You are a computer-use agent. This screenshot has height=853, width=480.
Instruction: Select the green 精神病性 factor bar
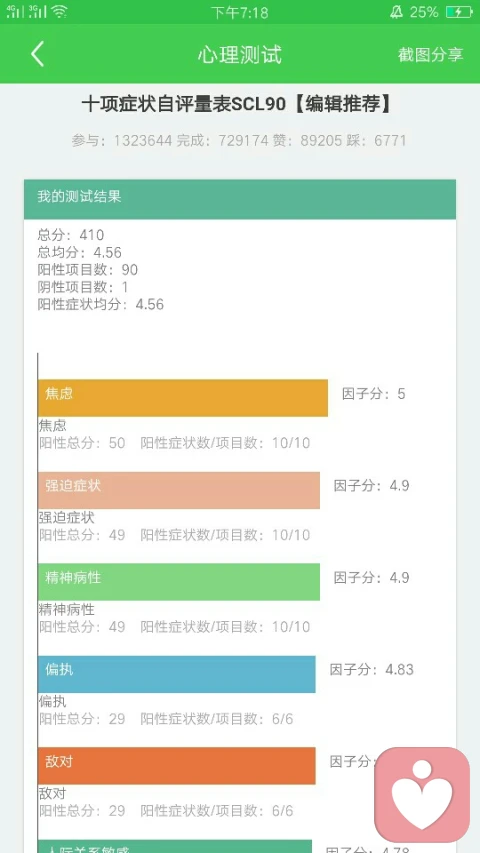click(179, 582)
